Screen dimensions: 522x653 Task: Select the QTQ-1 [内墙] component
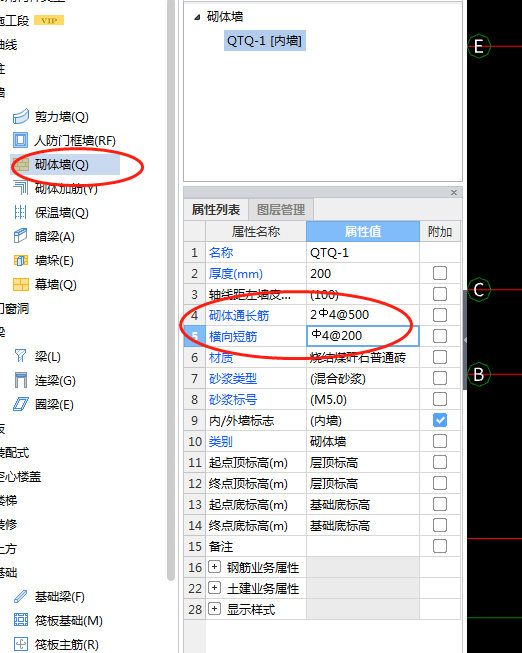tap(265, 41)
